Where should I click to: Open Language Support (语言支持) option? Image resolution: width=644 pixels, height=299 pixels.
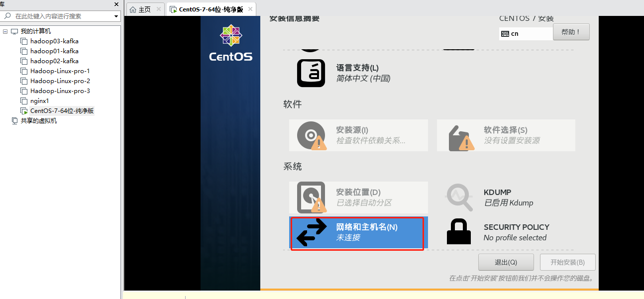[358, 73]
